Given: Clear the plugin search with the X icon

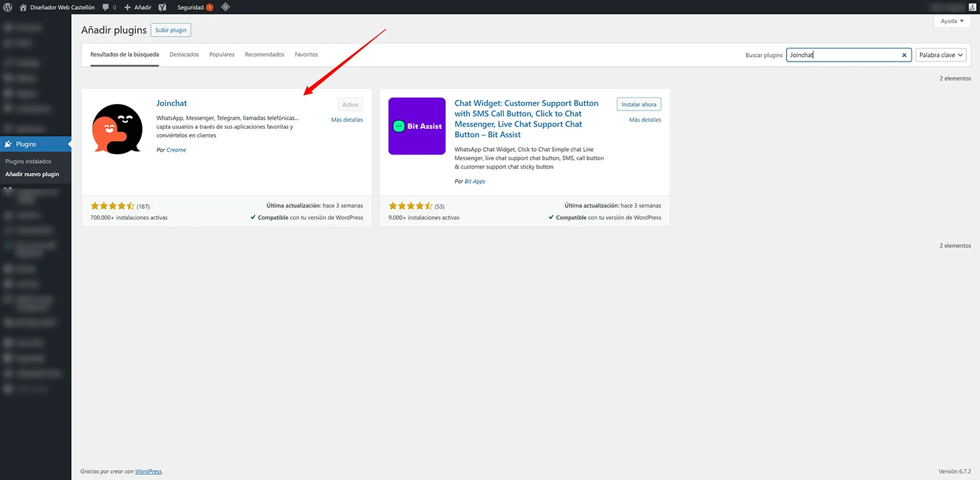Looking at the screenshot, I should pyautogui.click(x=904, y=55).
